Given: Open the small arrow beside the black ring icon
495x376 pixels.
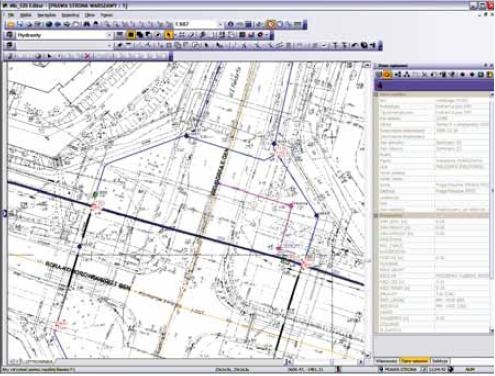Looking at the screenshot, I should 267,35.
